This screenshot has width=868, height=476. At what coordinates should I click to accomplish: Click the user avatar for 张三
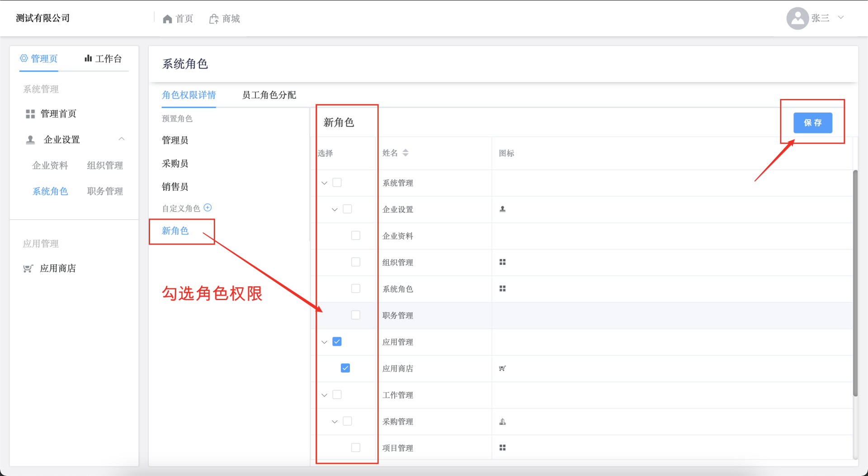point(797,19)
